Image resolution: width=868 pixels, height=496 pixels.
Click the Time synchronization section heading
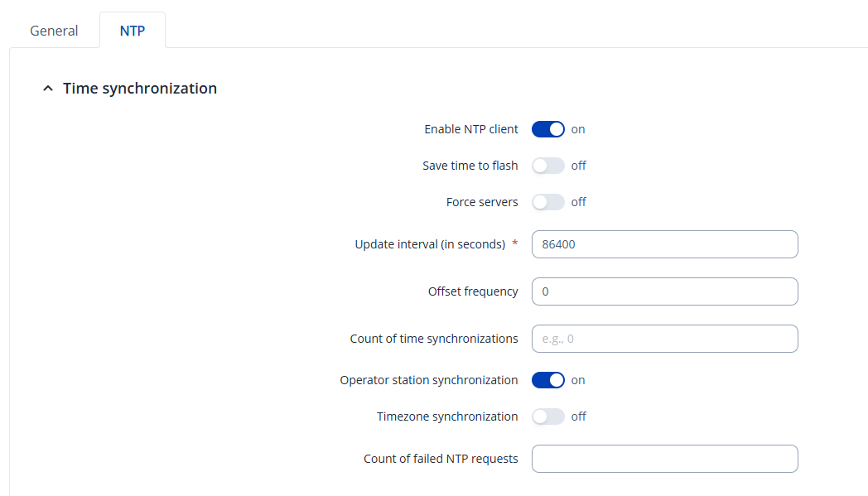(139, 89)
